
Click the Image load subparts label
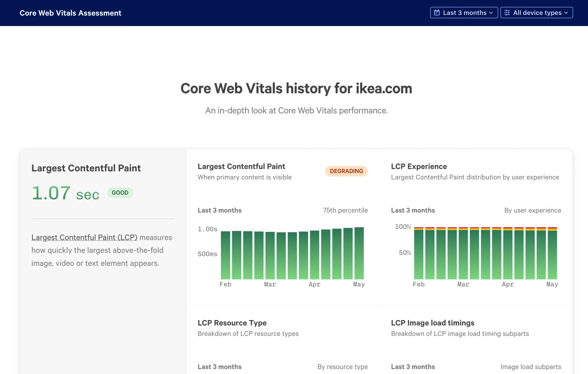click(x=531, y=367)
